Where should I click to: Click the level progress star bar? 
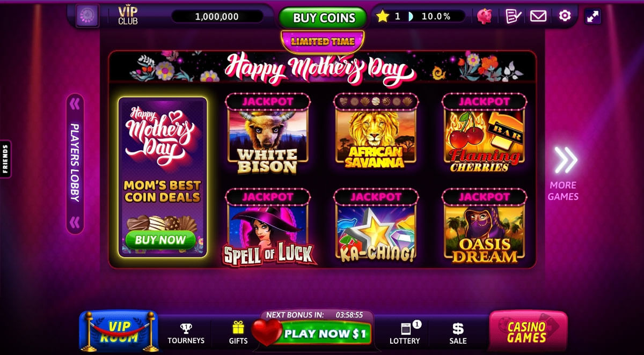coord(420,17)
